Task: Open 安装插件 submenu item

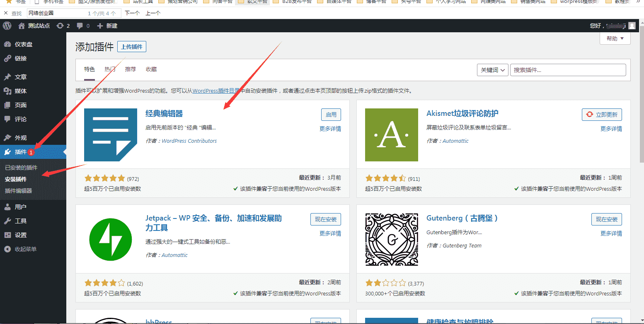Action: [x=16, y=179]
